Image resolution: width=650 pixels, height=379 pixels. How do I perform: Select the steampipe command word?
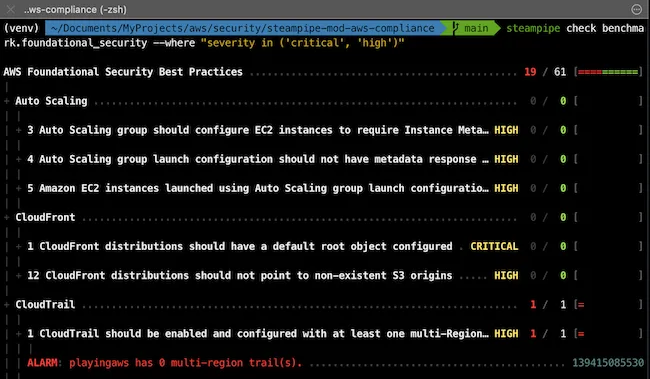pyautogui.click(x=533, y=28)
